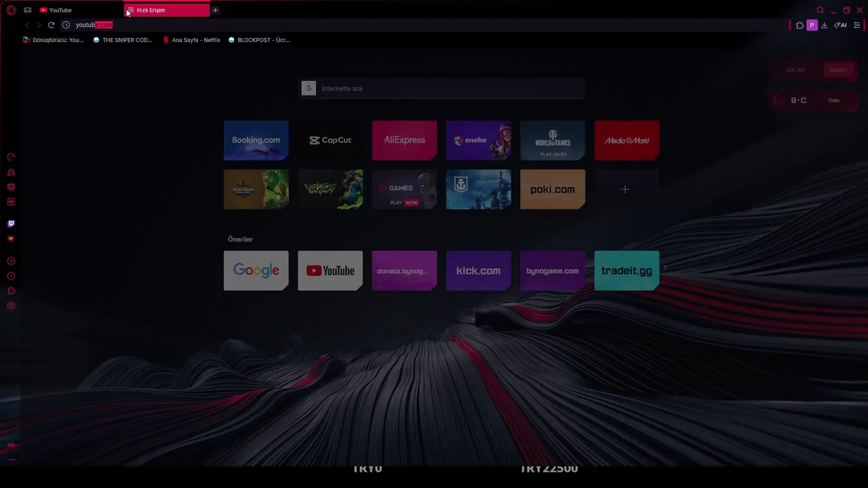The width and height of the screenshot is (868, 488).
Task: Open Twitch from the sidebar
Action: pyautogui.click(x=11, y=224)
